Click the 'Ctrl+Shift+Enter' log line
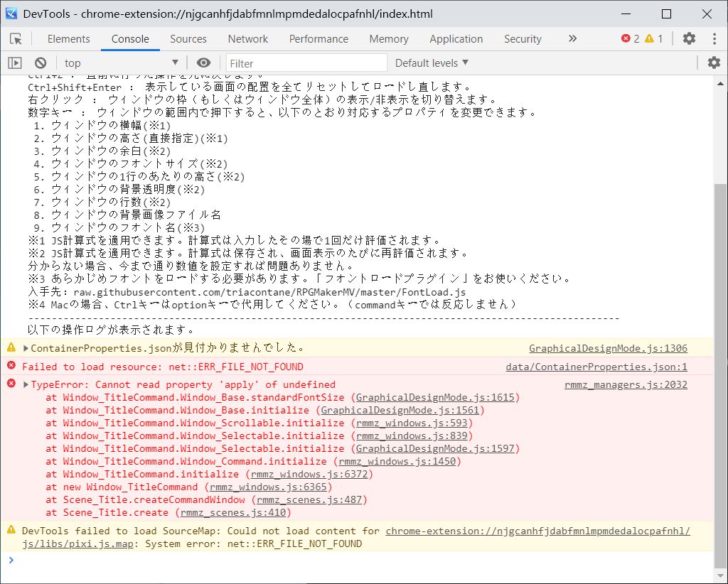 (250, 87)
